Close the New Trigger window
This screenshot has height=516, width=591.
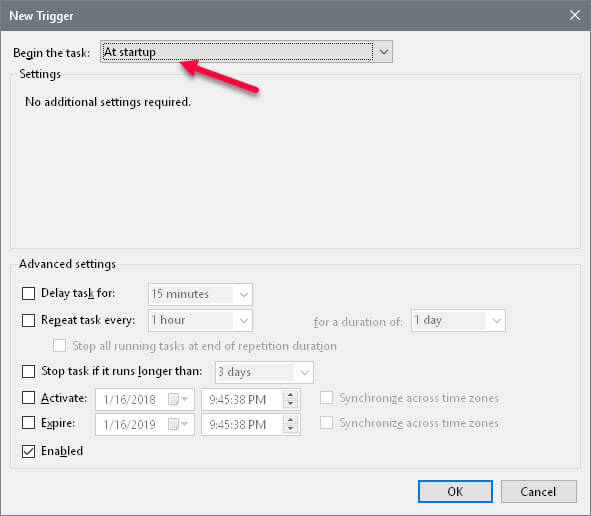575,15
